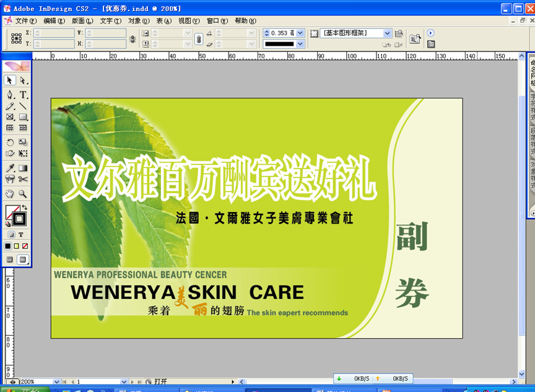This screenshot has width=535, height=392.
Task: Expand the object style 基本图形框架 dropdown
Action: click(388, 33)
